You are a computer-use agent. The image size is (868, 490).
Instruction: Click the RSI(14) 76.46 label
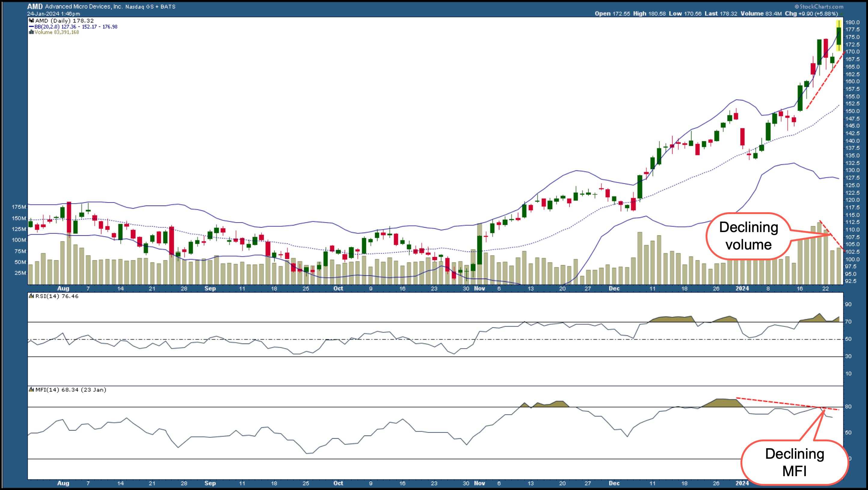pyautogui.click(x=57, y=296)
